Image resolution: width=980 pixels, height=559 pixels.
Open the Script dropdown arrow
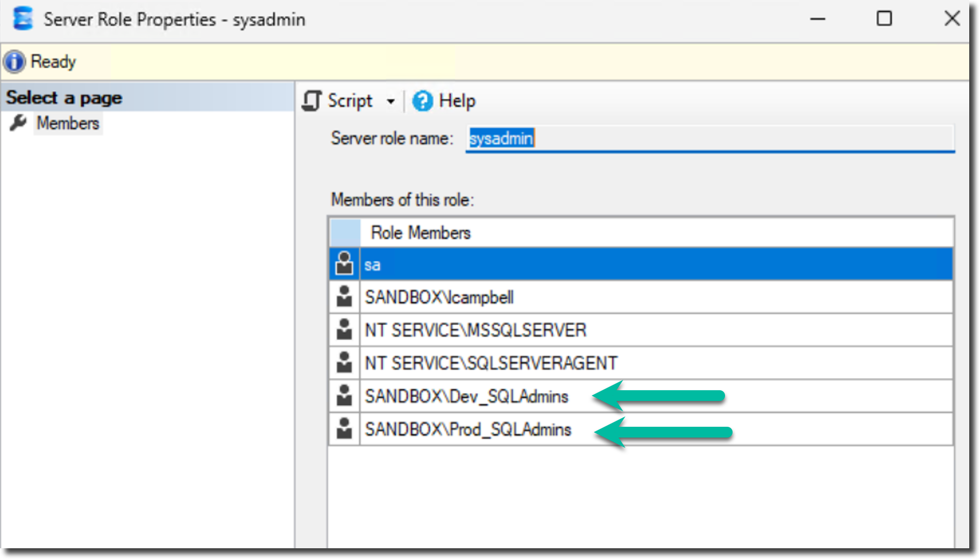(391, 101)
